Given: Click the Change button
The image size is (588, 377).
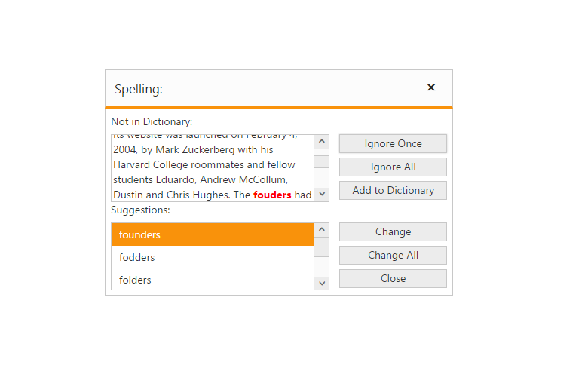Looking at the screenshot, I should pyautogui.click(x=393, y=232).
